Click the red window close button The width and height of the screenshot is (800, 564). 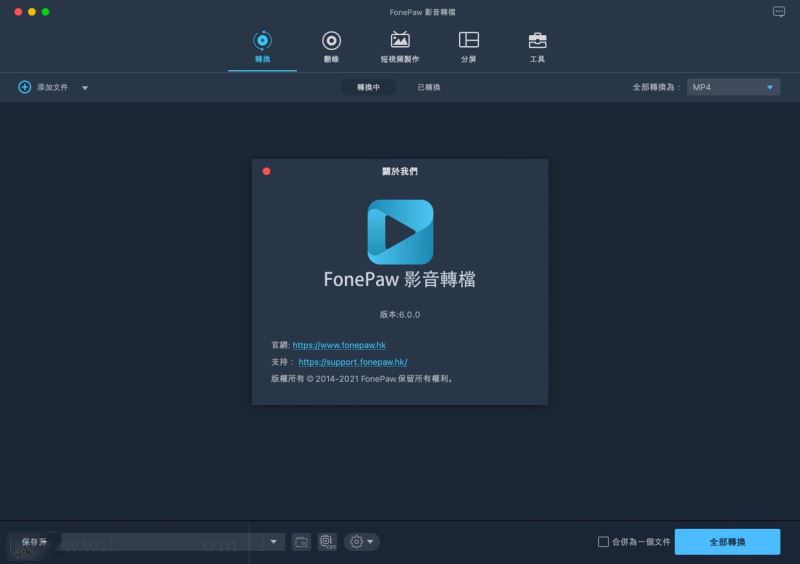pos(18,12)
